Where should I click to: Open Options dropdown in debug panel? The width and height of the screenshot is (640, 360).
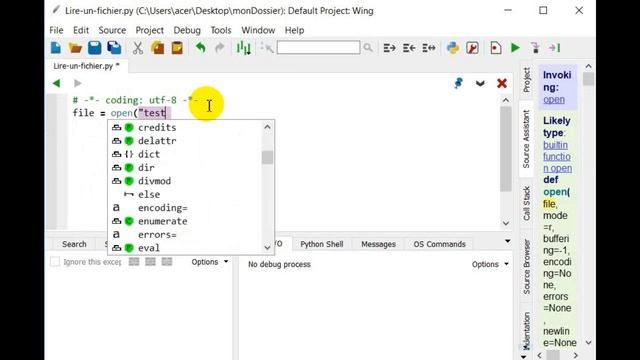490,264
